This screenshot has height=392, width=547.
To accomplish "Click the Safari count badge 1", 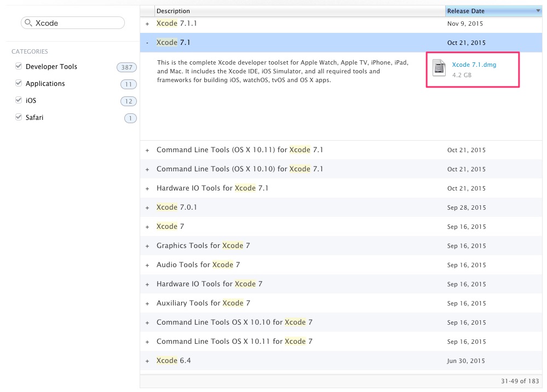I will (x=130, y=118).
